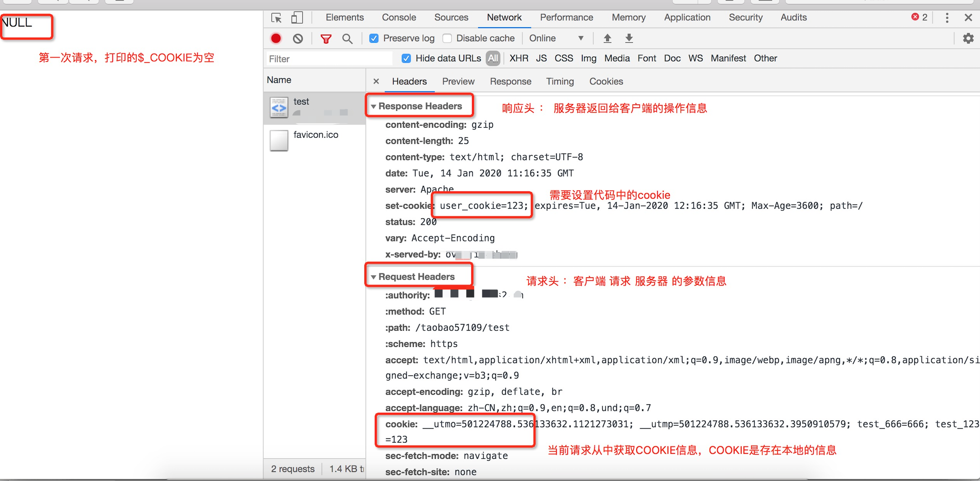Click the import HAR upload arrow

pos(607,38)
